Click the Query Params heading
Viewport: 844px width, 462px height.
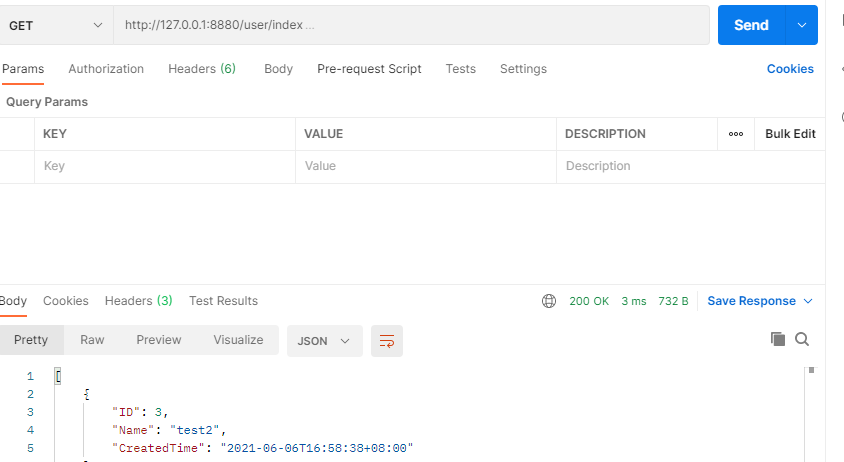[x=47, y=102]
